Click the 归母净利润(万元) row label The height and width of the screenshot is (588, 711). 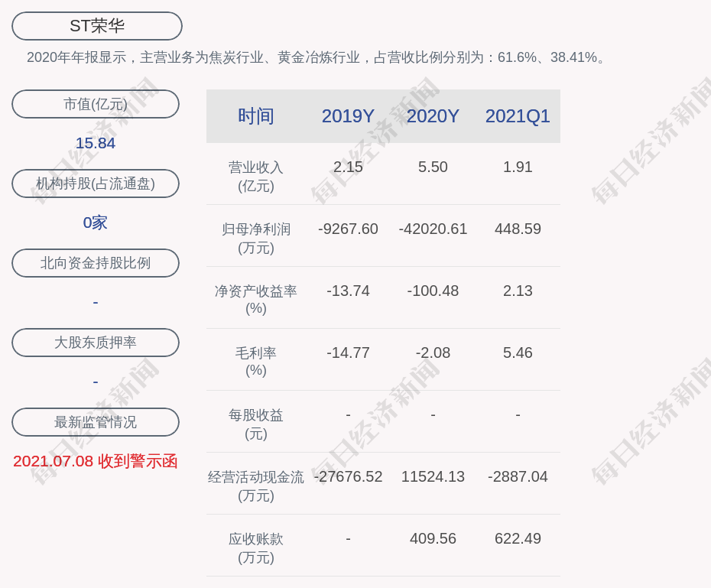coord(256,239)
